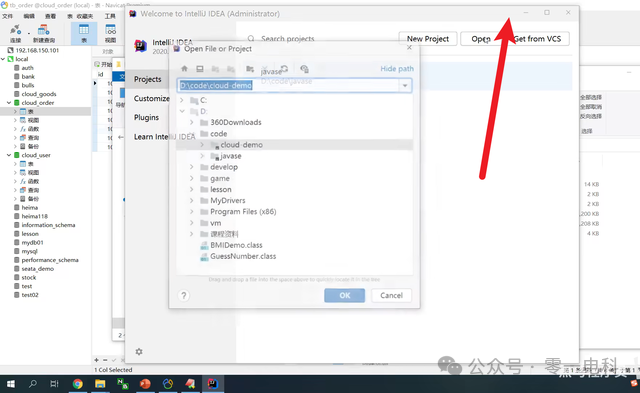Select the vm folder
Viewport: 640px width, 393px height.
click(216, 223)
